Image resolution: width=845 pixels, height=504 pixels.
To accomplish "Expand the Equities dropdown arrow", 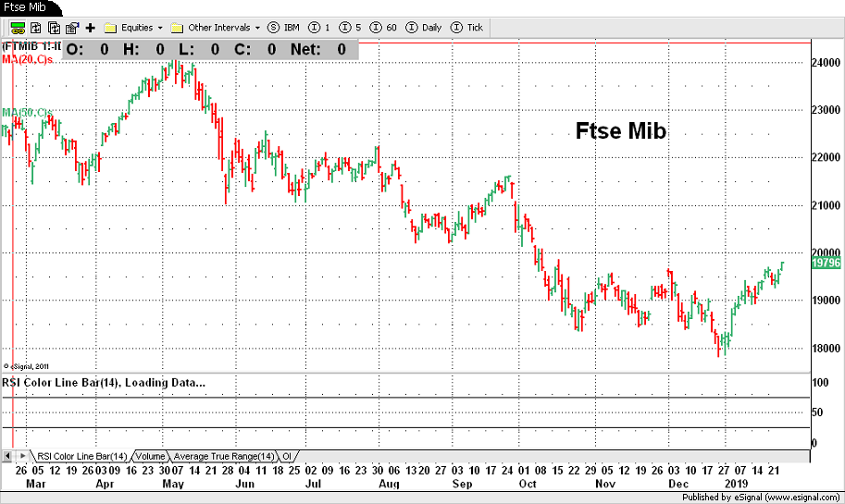I will pyautogui.click(x=160, y=28).
